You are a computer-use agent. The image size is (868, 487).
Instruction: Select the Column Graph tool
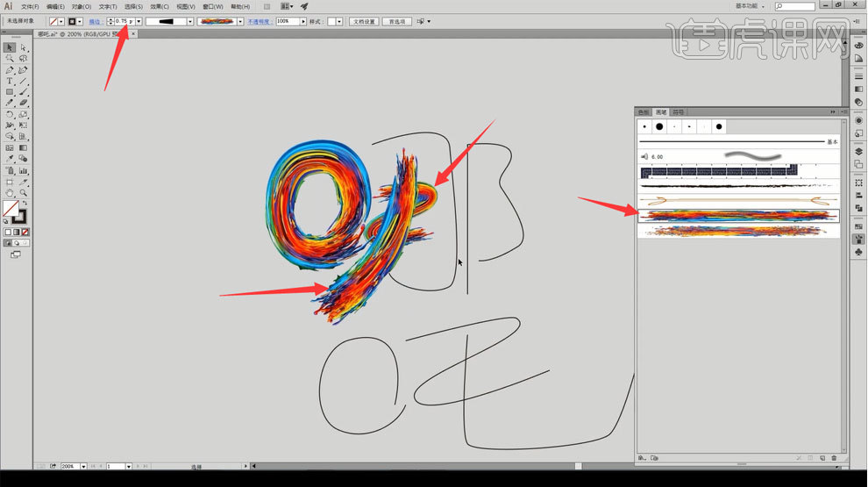point(24,170)
